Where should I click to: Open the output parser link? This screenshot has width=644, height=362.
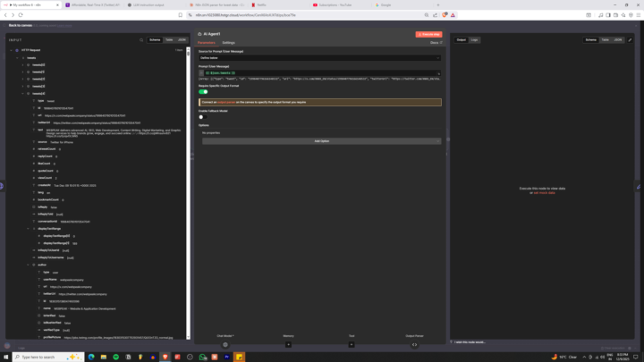pyautogui.click(x=226, y=102)
